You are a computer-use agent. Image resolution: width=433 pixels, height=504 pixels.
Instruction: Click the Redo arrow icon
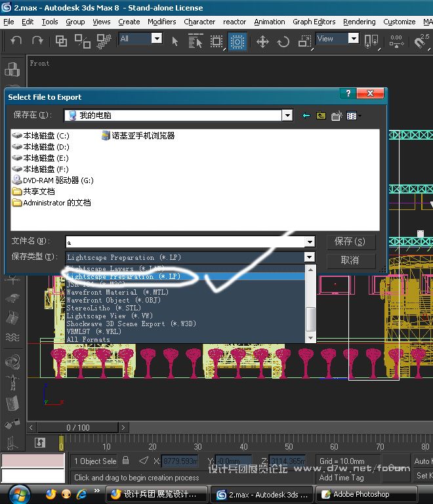[x=37, y=41]
